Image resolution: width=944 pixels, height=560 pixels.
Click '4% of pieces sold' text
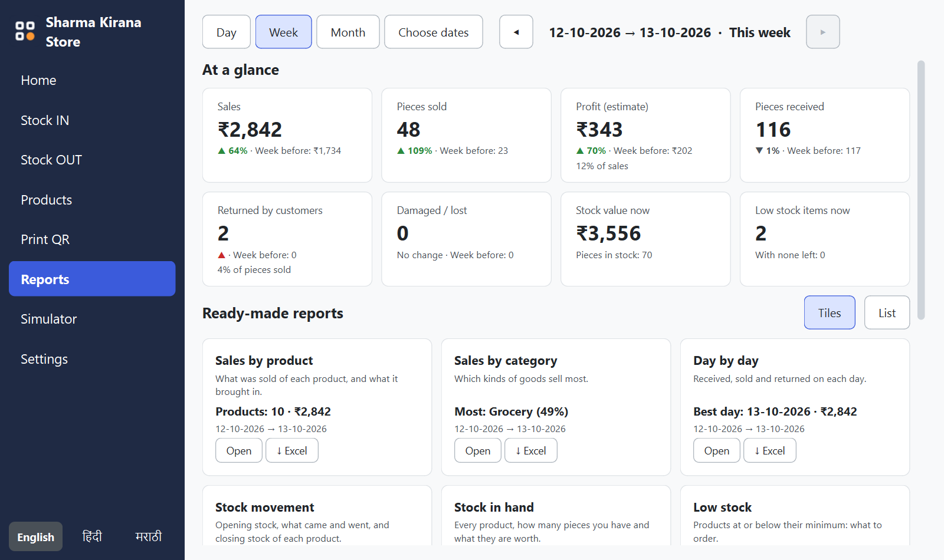254,270
